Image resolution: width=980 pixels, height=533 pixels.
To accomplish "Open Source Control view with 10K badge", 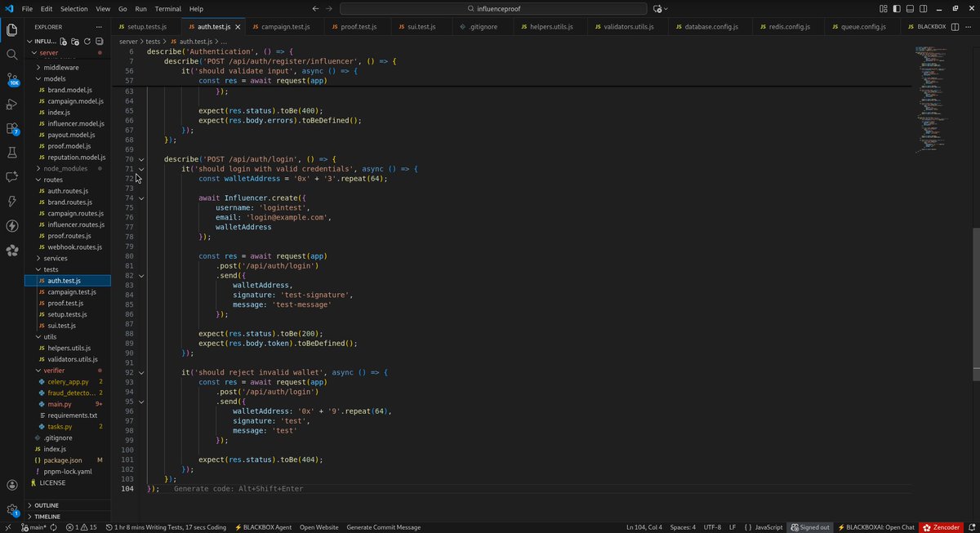I will point(12,80).
